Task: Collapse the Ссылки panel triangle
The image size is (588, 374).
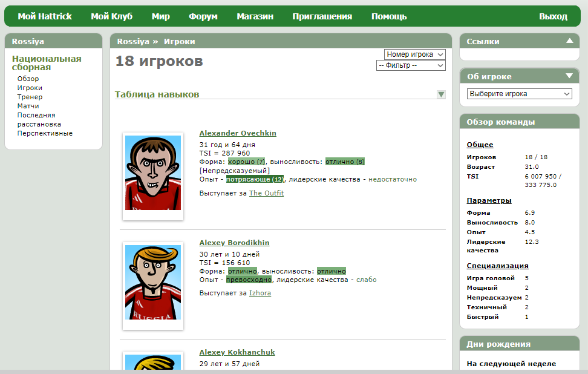Action: [570, 41]
